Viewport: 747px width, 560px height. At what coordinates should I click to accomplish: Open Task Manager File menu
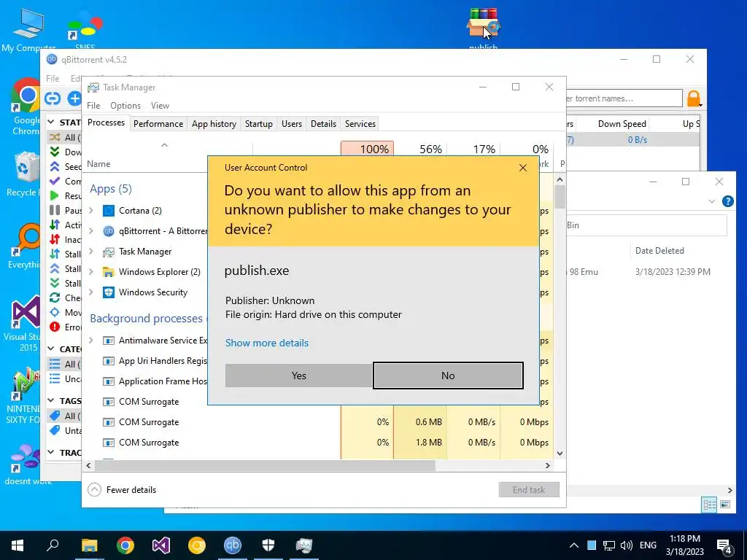tap(93, 106)
